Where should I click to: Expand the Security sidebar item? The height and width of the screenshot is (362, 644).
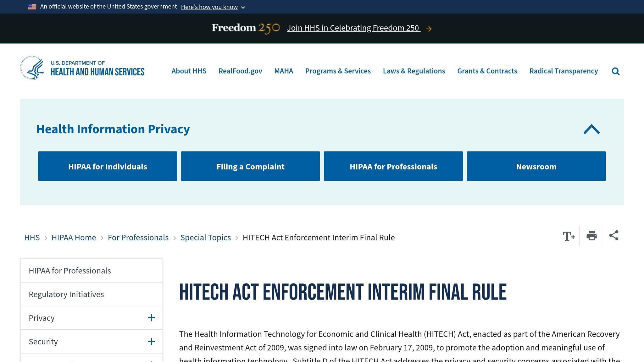(151, 342)
